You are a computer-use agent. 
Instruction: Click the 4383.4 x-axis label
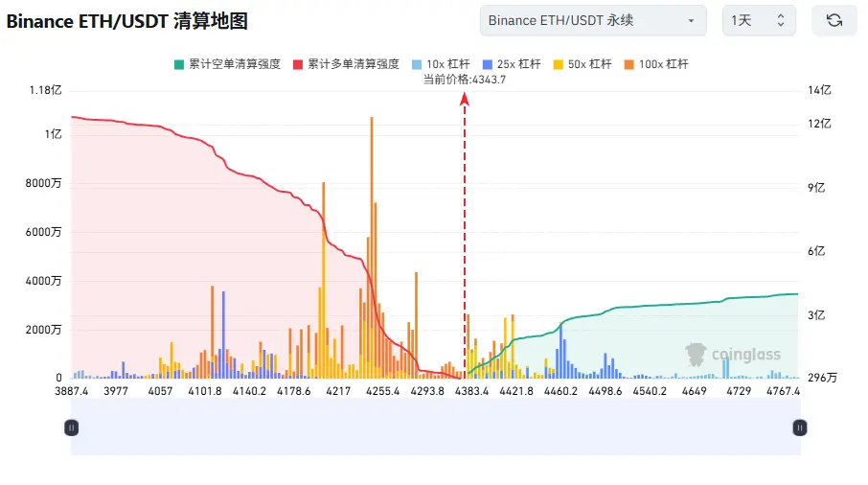coord(471,391)
